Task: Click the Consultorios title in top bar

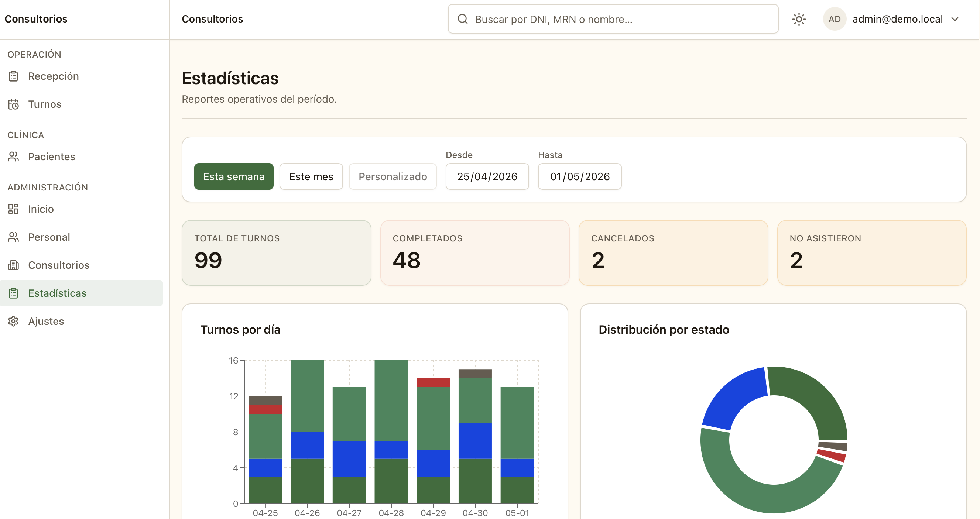Action: (212, 19)
